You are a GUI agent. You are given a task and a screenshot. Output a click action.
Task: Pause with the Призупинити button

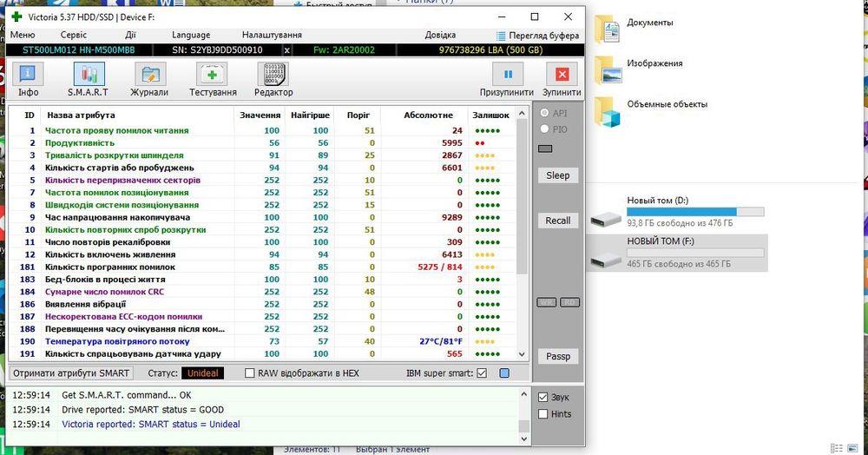click(508, 74)
